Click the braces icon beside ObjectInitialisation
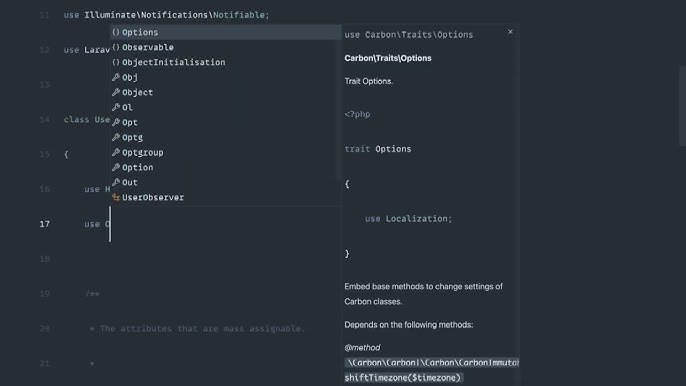The width and height of the screenshot is (686, 386). click(116, 62)
